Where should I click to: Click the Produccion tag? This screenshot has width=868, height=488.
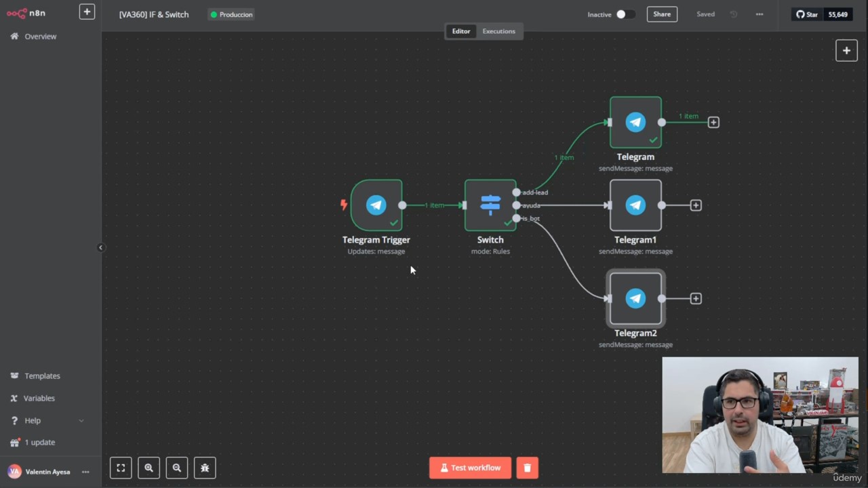click(231, 14)
